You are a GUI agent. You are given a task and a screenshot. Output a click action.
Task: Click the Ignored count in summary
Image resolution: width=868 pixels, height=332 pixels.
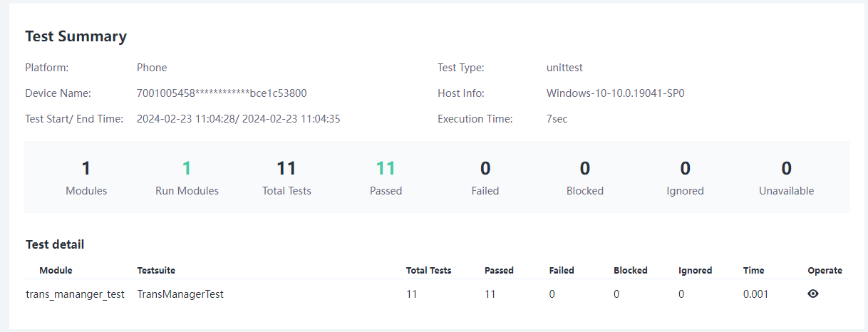click(x=685, y=168)
